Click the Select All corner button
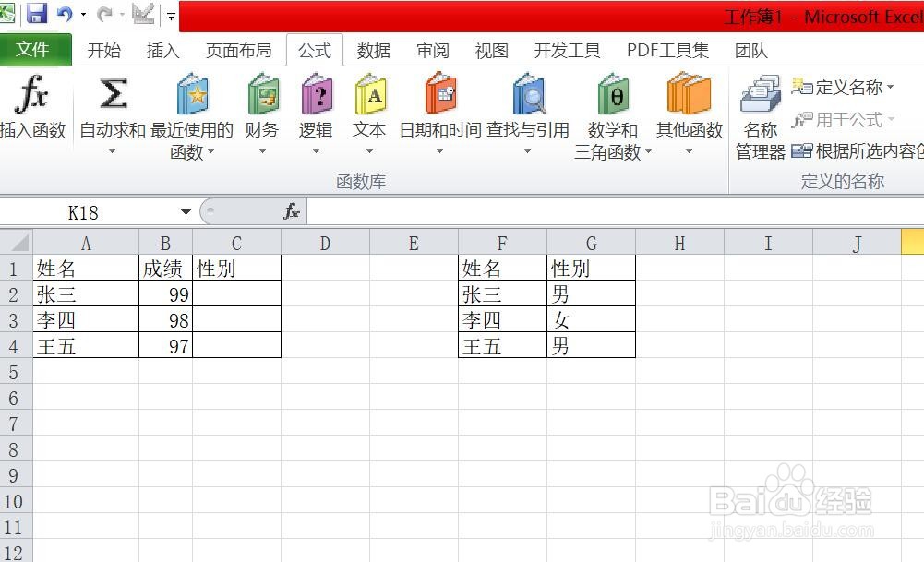The height and width of the screenshot is (562, 924). [x=16, y=242]
